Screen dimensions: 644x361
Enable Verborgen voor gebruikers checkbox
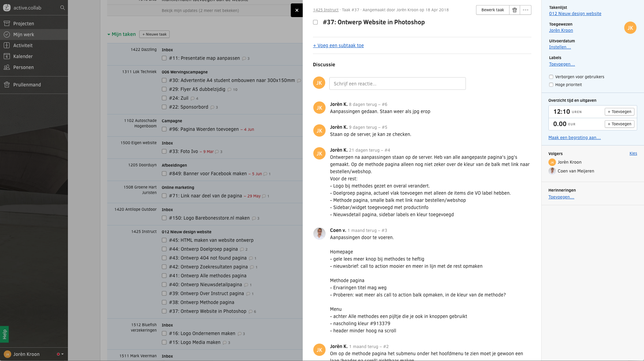pyautogui.click(x=551, y=77)
